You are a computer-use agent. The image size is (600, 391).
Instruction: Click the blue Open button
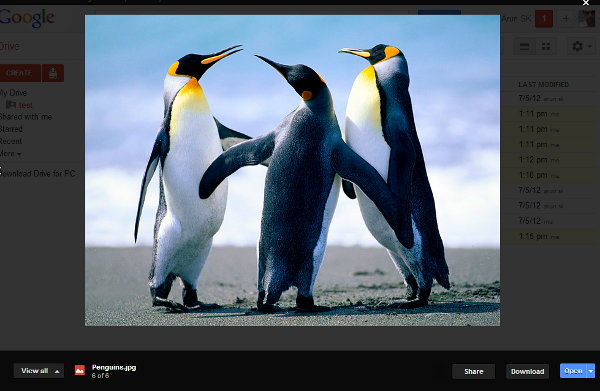coord(573,371)
